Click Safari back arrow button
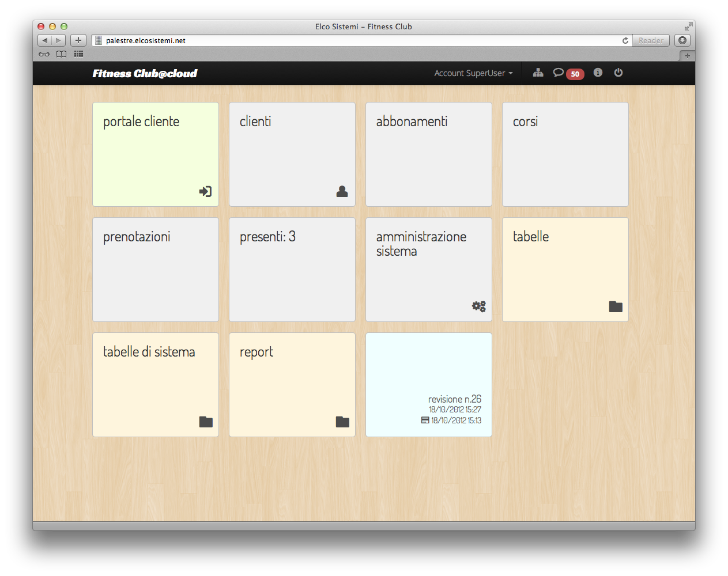Image resolution: width=728 pixels, height=576 pixels. click(x=44, y=40)
